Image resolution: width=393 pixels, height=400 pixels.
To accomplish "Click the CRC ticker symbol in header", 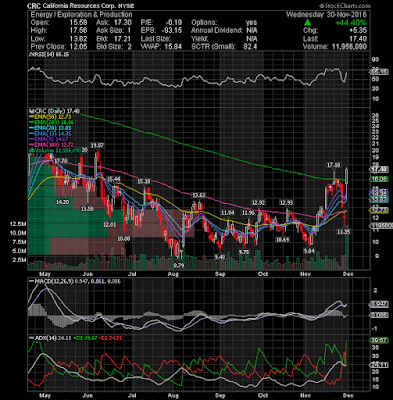I will (34, 6).
